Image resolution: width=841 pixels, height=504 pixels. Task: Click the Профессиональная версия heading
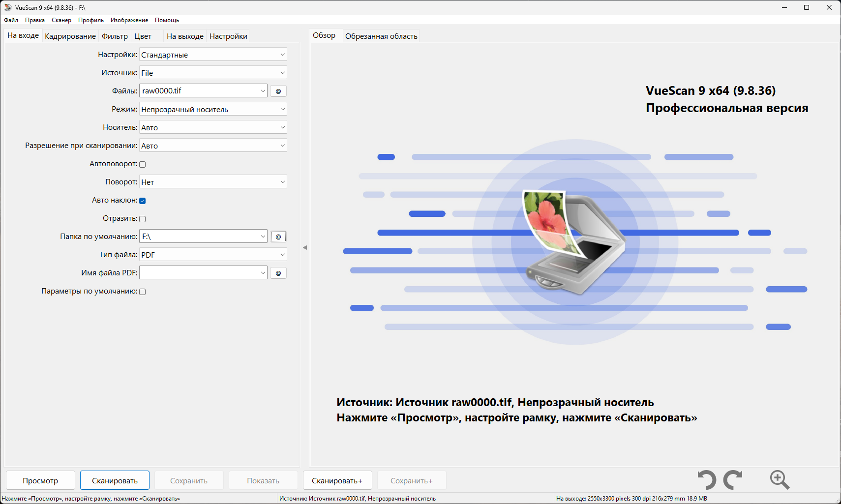727,108
